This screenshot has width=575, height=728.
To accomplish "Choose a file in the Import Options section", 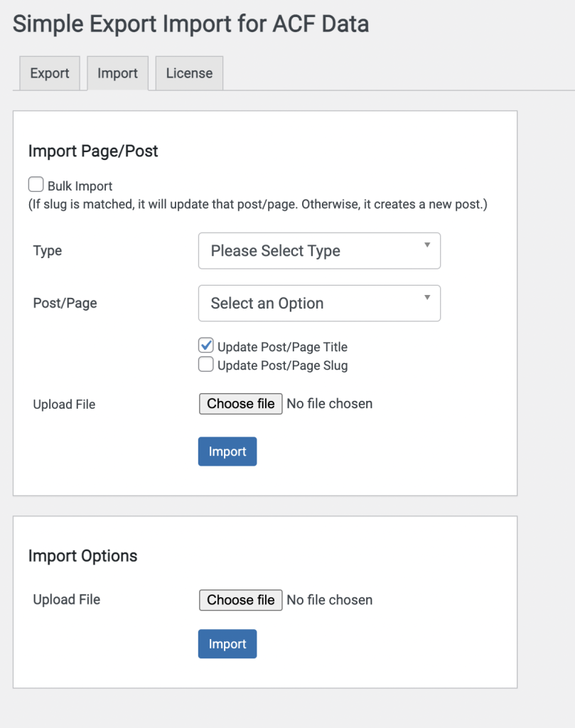I will (x=240, y=599).
